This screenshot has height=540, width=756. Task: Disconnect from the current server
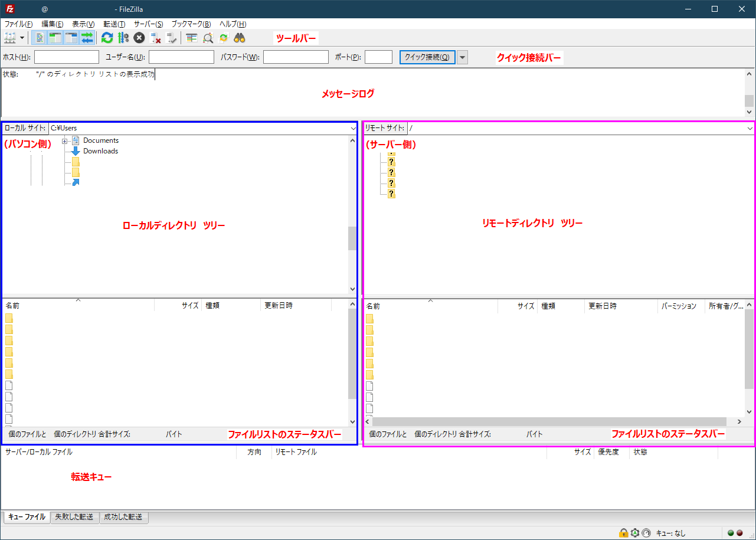[x=155, y=38]
